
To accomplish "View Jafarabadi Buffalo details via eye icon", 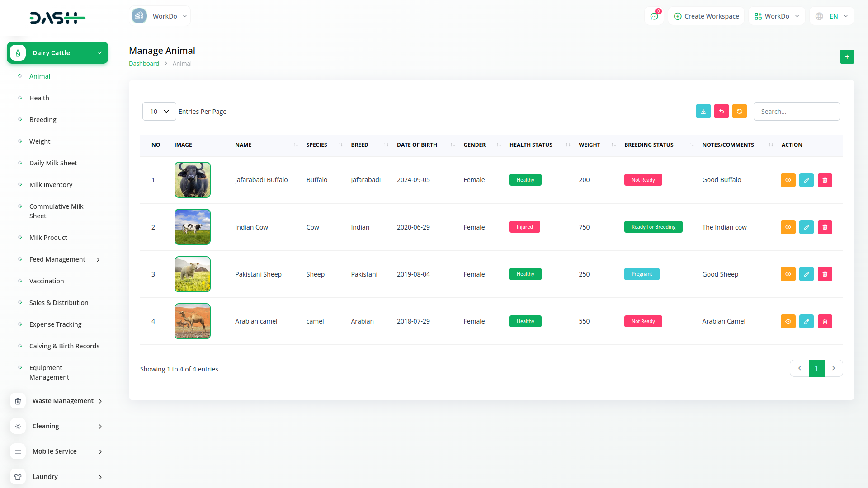I will (x=788, y=180).
